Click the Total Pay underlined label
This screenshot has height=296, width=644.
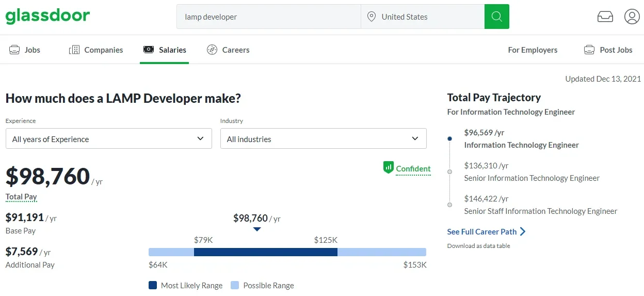pyautogui.click(x=21, y=197)
